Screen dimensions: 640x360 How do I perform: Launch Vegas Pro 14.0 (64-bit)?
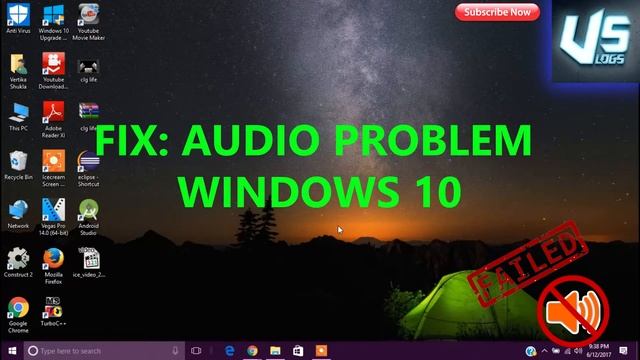(x=53, y=217)
